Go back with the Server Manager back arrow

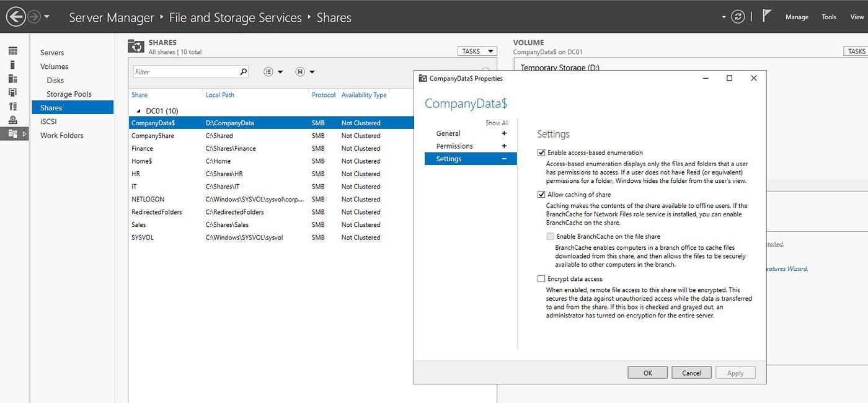click(15, 17)
